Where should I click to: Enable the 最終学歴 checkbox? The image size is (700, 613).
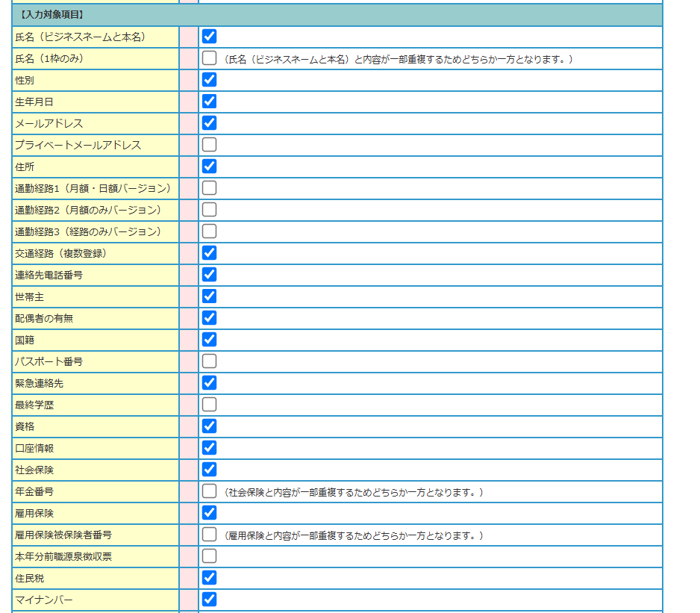point(210,405)
